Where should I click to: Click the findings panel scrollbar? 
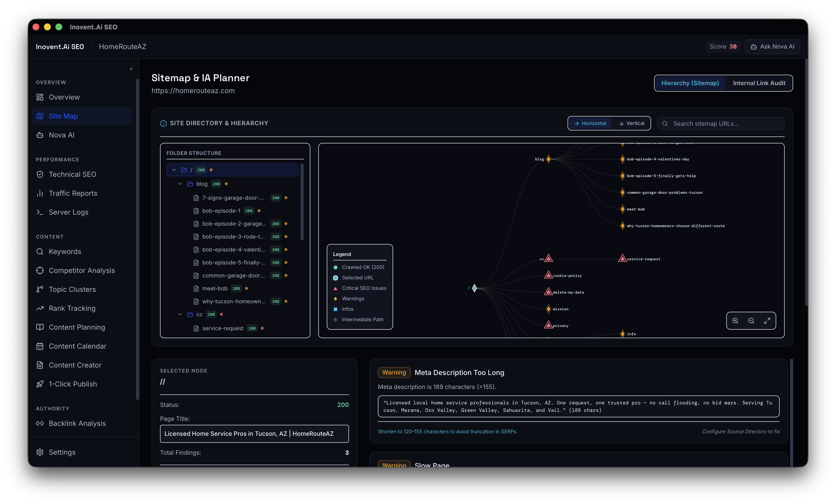pyautogui.click(x=791, y=413)
